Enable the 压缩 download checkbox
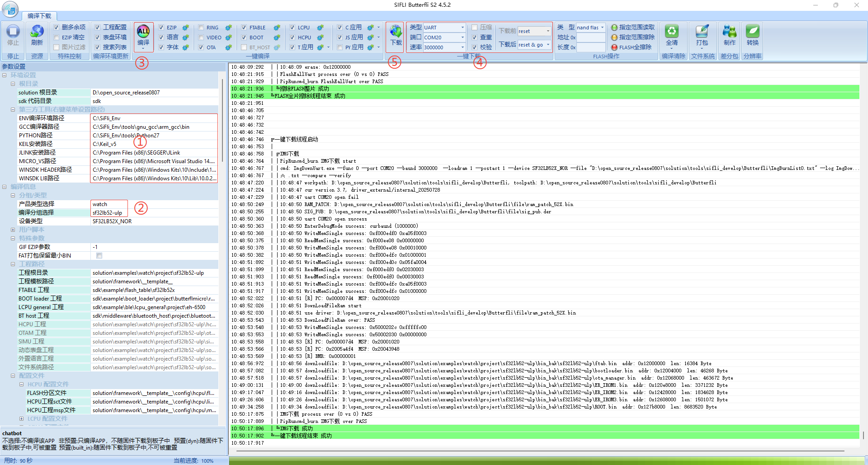 [x=474, y=28]
